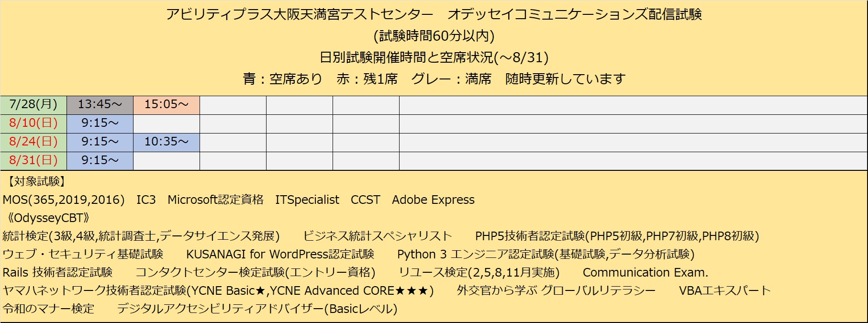This screenshot has height=323, width=868.
Task: Click 外交官から学ぶ グローバルリテラシー text
Action: click(556, 291)
